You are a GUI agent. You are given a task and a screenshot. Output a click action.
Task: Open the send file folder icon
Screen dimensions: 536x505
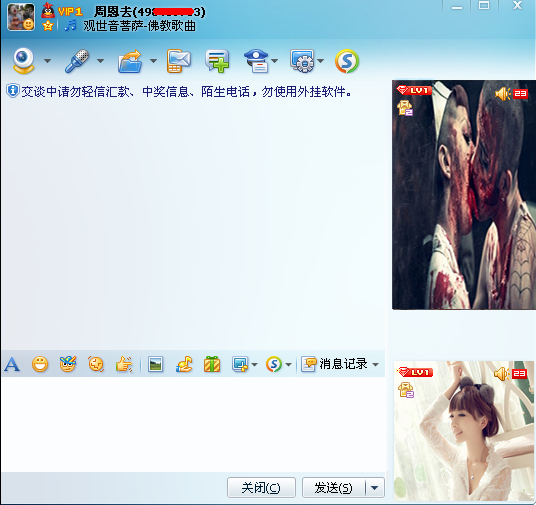tap(130, 61)
